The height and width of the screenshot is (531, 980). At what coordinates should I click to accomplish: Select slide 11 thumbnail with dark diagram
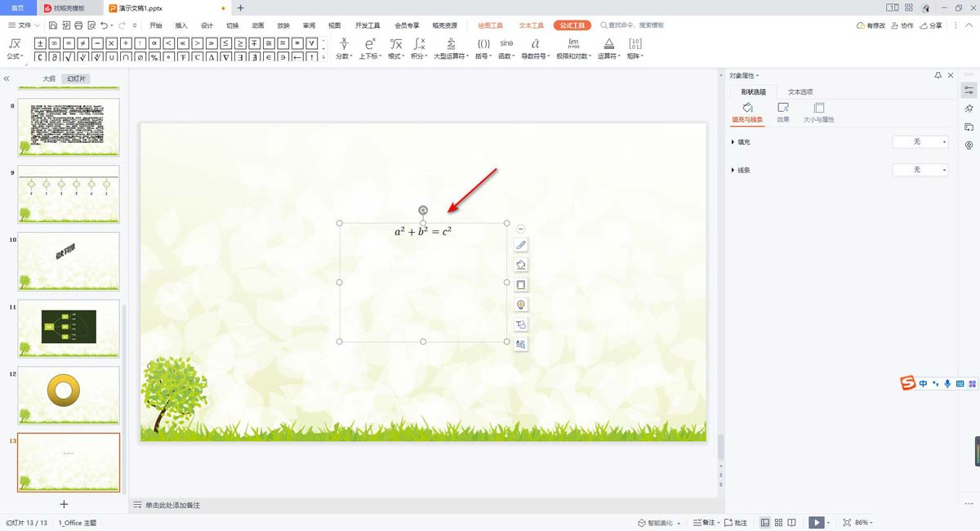pyautogui.click(x=69, y=328)
